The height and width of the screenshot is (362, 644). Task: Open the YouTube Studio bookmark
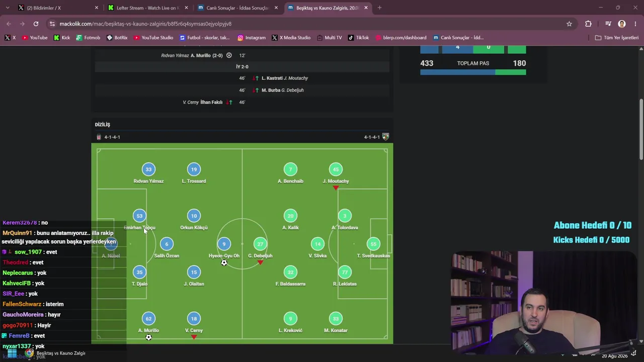(153, 38)
